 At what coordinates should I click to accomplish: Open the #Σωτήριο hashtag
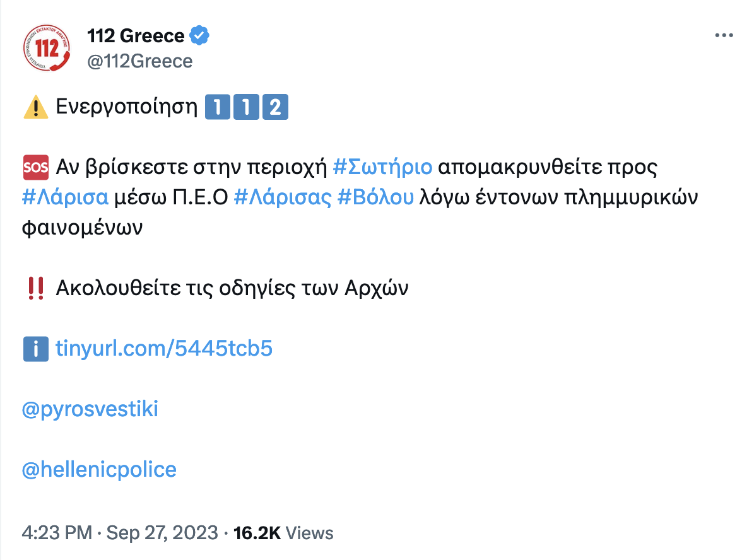(x=382, y=168)
